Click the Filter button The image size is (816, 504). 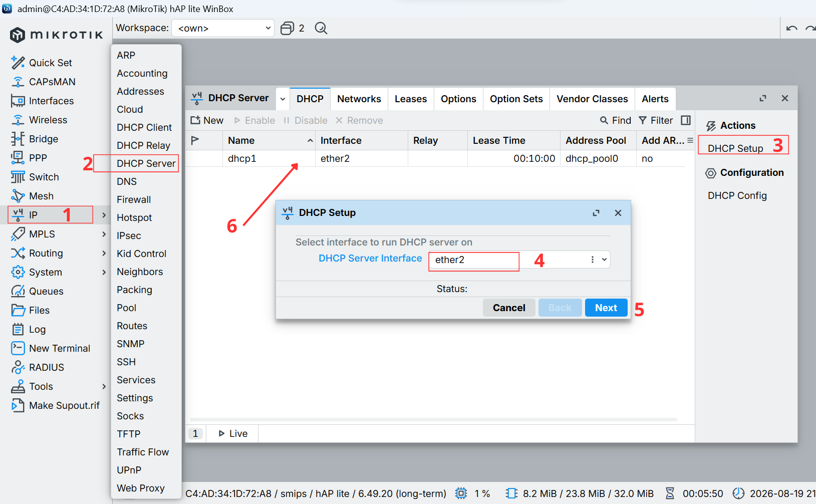tap(656, 120)
